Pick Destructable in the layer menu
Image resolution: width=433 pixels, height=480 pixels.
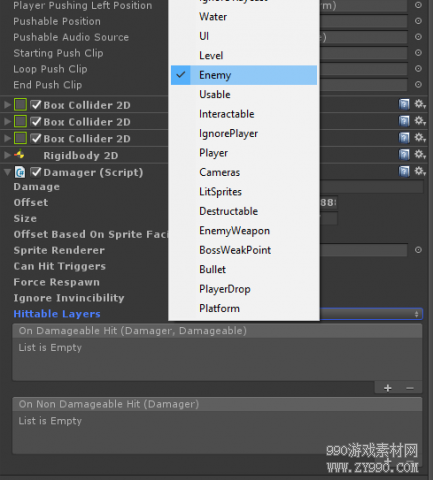point(244,211)
